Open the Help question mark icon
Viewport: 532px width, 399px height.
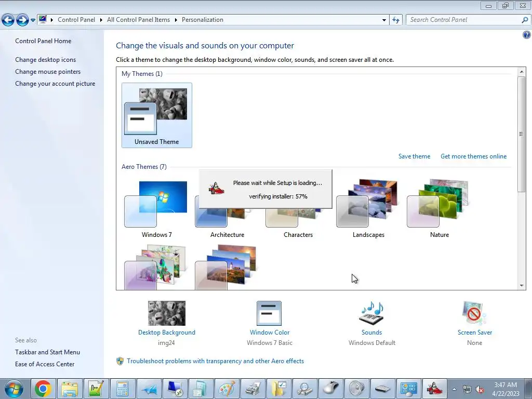tap(527, 35)
